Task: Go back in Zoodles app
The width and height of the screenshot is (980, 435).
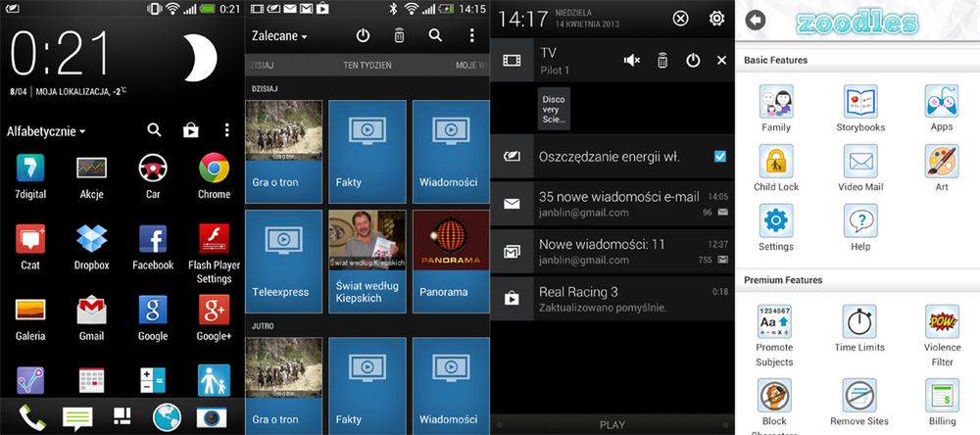Action: tap(756, 21)
